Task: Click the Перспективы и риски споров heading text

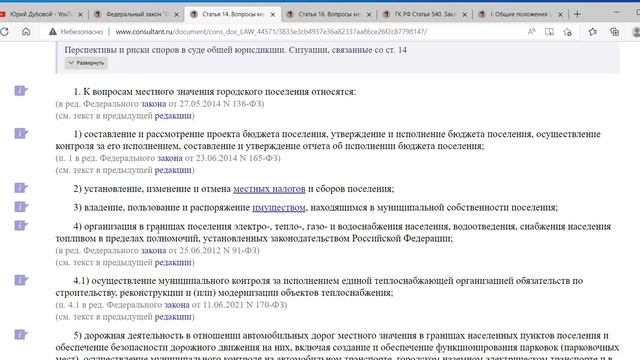Action: tap(236, 50)
